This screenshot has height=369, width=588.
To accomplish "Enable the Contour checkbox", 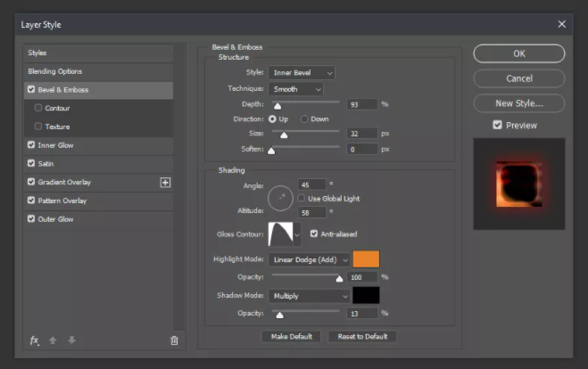I will click(x=38, y=108).
